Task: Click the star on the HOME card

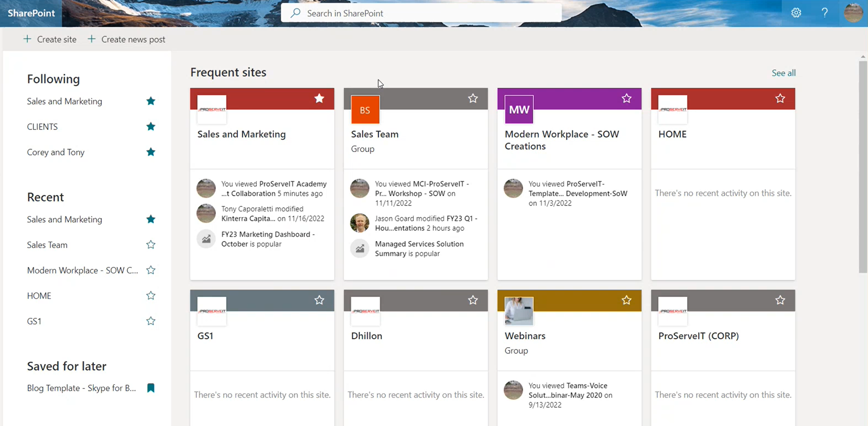Action: click(780, 98)
